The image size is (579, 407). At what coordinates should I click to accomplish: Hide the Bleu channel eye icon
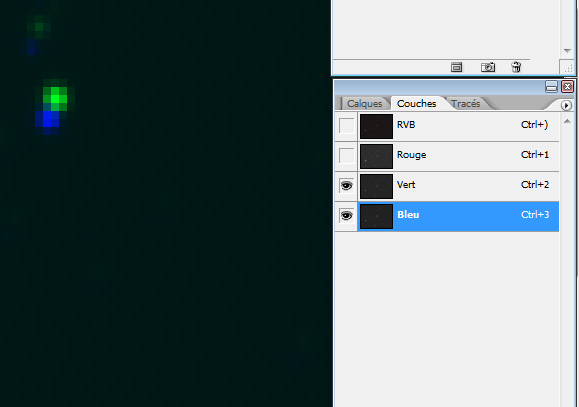click(x=346, y=216)
